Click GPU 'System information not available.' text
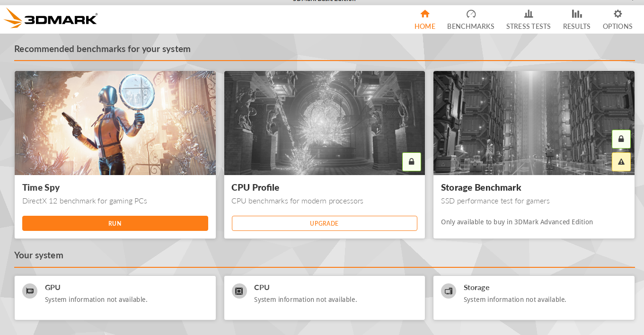The width and height of the screenshot is (644, 335). [96, 300]
